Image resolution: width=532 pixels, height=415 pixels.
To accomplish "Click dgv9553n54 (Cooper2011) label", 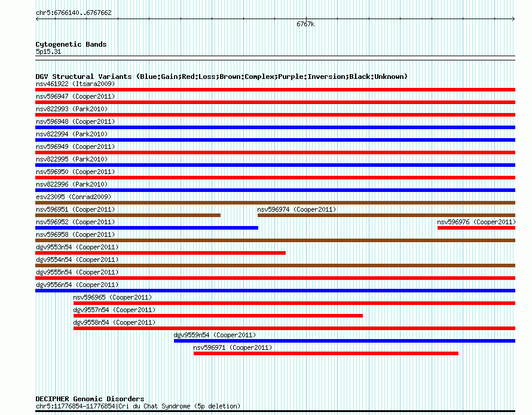I will click(x=77, y=247).
